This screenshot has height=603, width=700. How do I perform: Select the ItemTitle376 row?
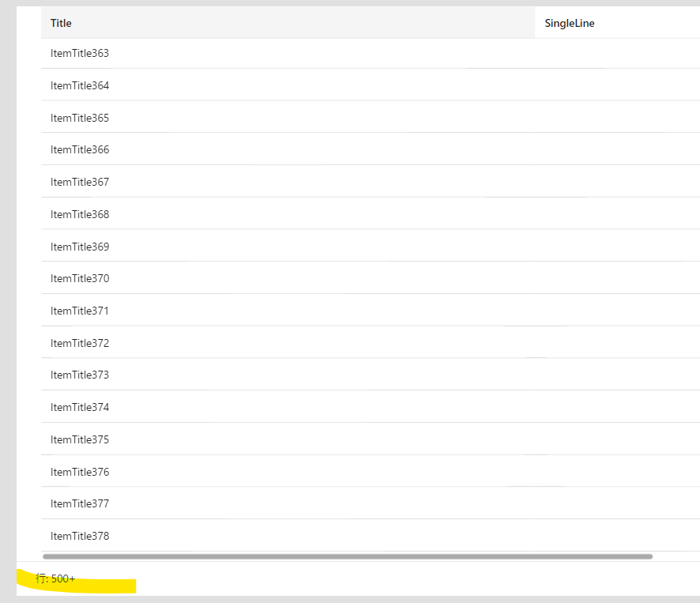371,471
